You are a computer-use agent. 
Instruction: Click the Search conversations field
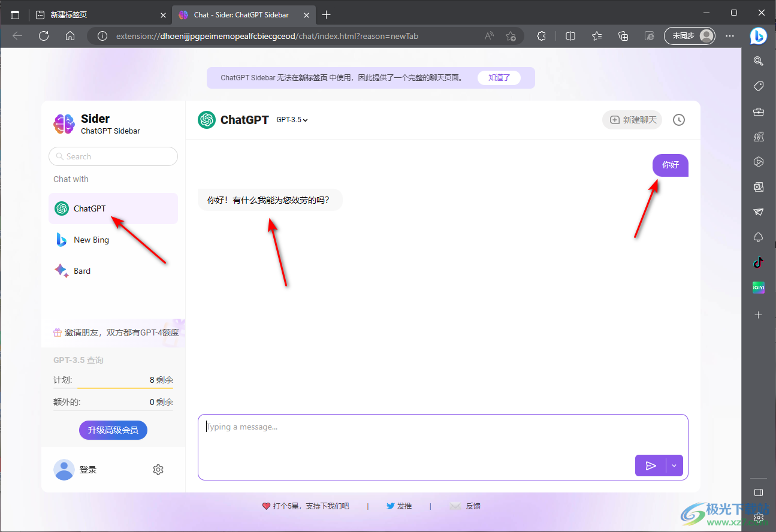(113, 156)
